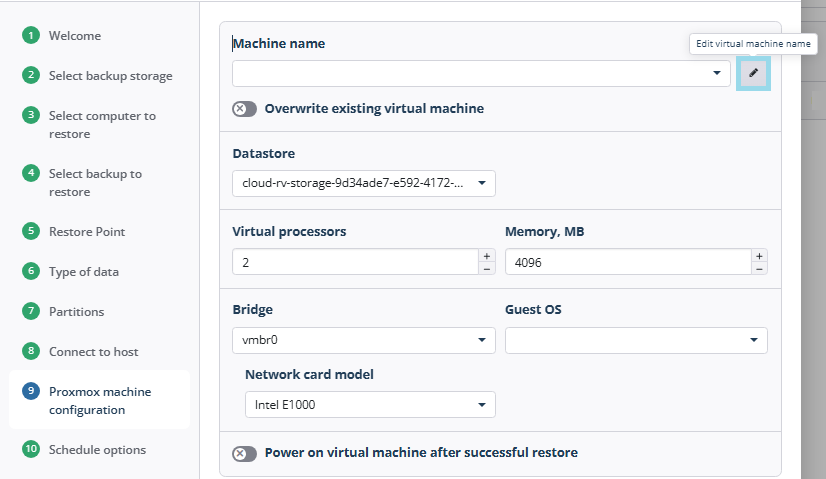
Task: Click the Memory, MB value field
Action: point(628,262)
